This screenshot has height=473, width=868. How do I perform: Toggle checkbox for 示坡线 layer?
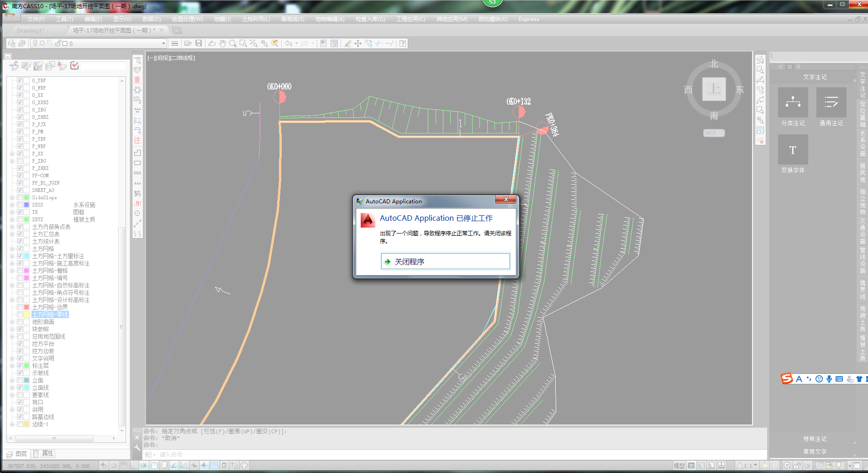click(20, 373)
